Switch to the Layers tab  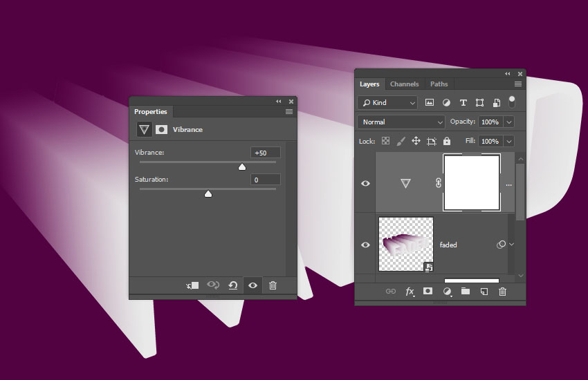(370, 84)
